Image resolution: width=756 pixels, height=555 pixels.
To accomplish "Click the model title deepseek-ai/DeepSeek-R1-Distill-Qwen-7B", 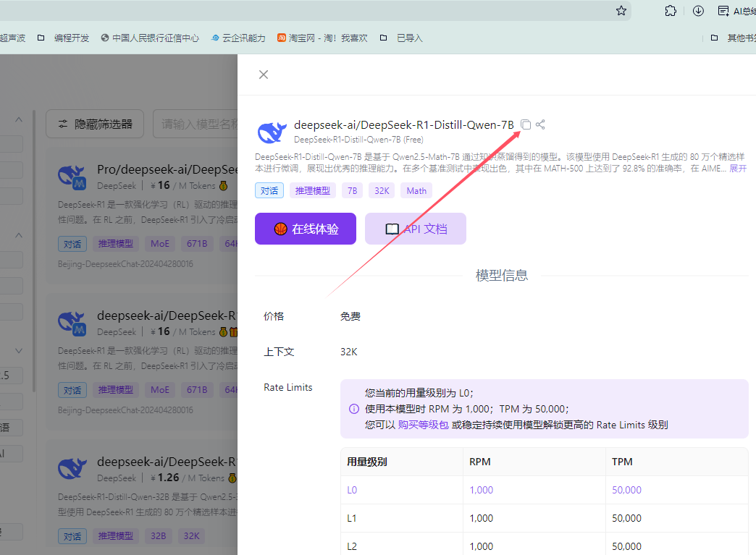I will (404, 124).
